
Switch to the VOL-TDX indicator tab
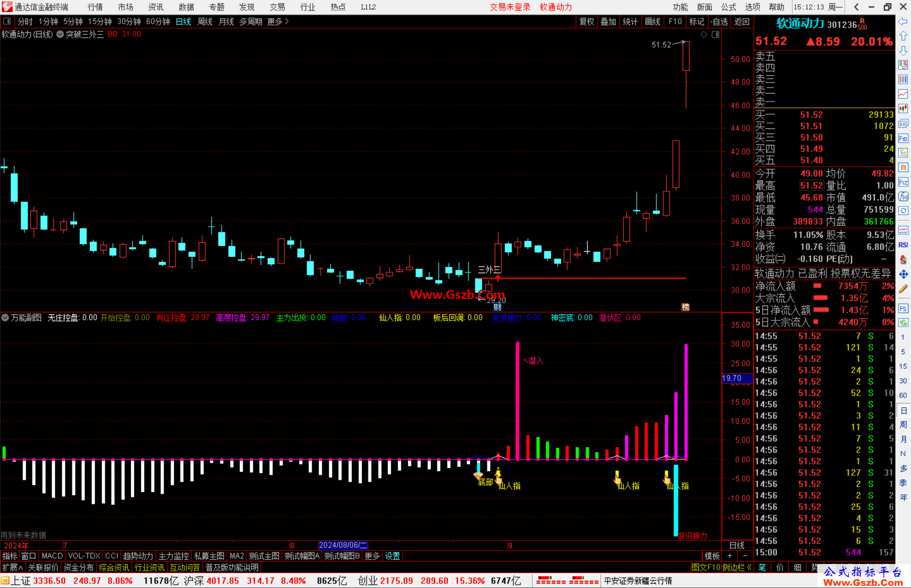[84, 556]
